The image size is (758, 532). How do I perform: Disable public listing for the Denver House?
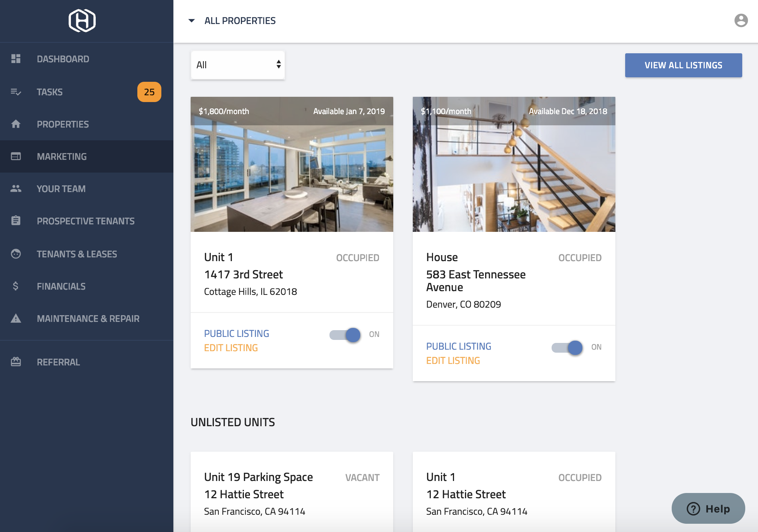(567, 348)
